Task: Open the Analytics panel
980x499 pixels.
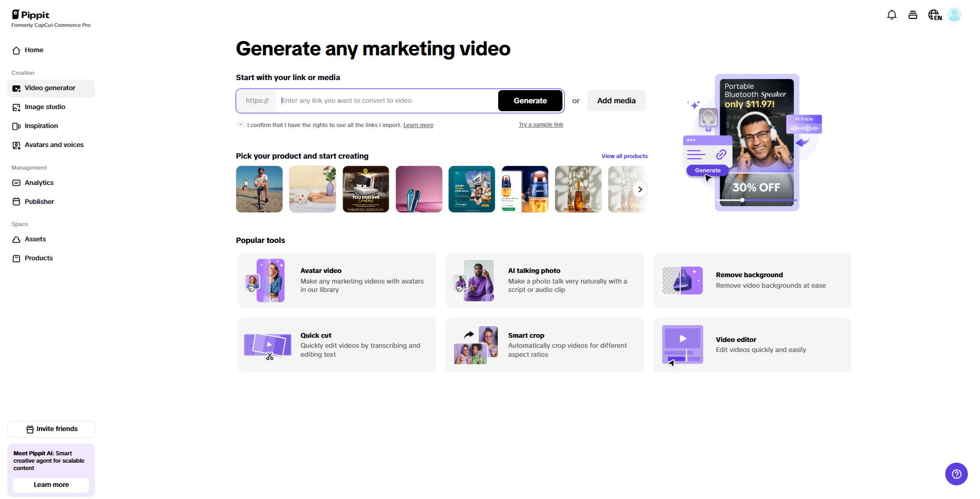Action: 39,183
